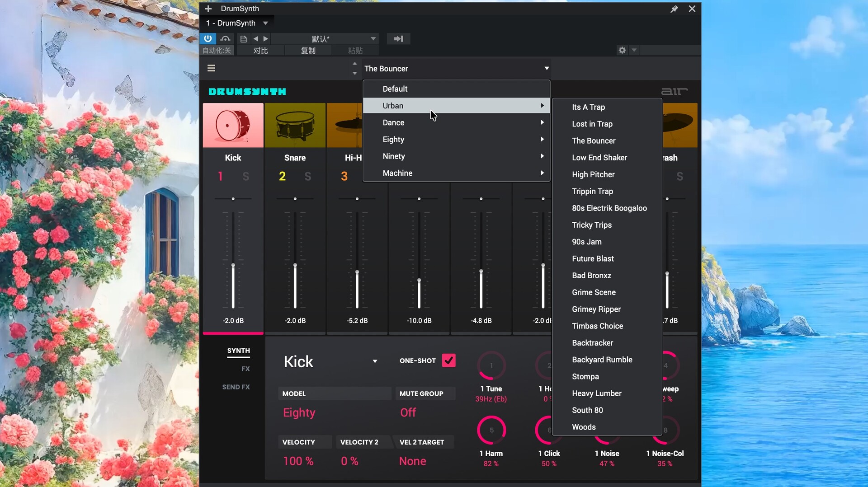Image resolution: width=868 pixels, height=487 pixels.
Task: Open The Bouncer preset selector
Action: click(x=456, y=68)
